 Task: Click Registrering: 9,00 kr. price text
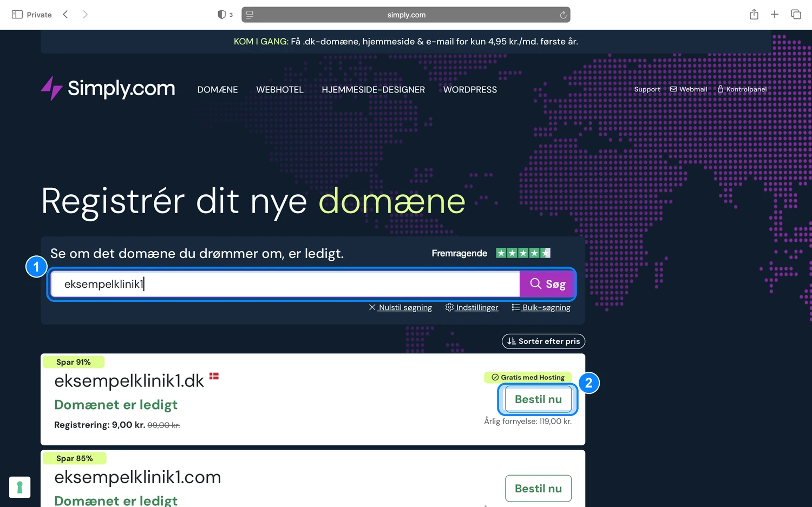(x=100, y=425)
